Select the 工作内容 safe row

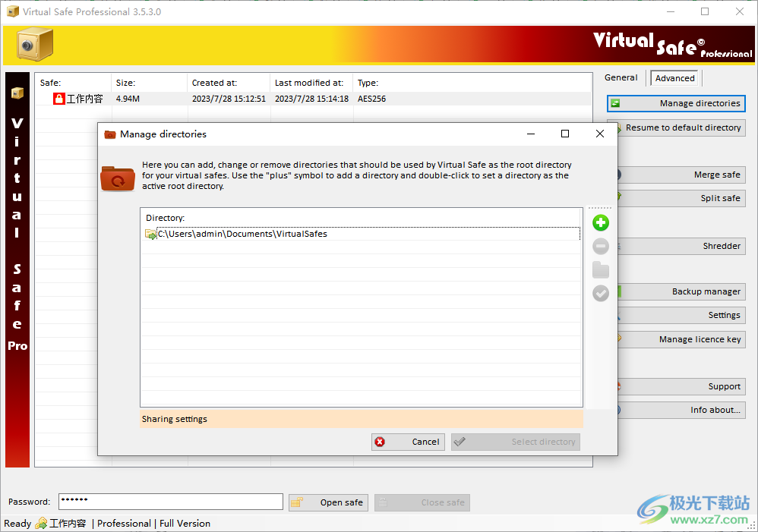[x=314, y=99]
